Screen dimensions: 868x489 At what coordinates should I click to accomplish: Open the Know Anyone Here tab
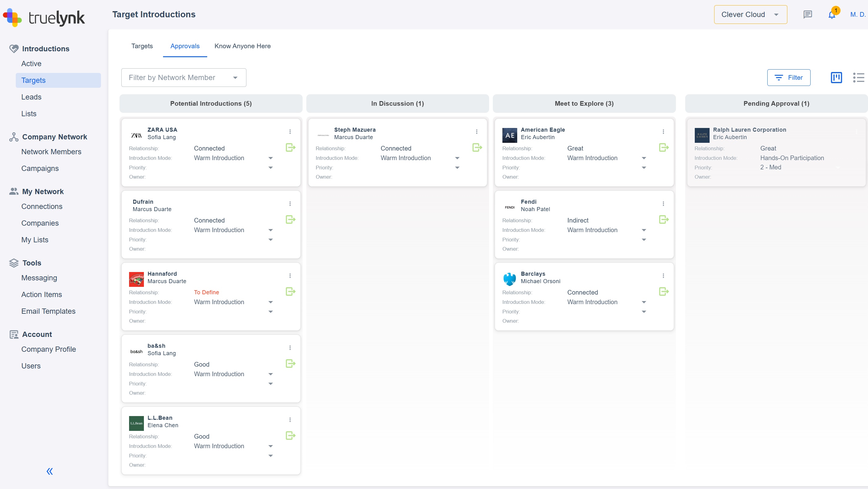click(243, 46)
